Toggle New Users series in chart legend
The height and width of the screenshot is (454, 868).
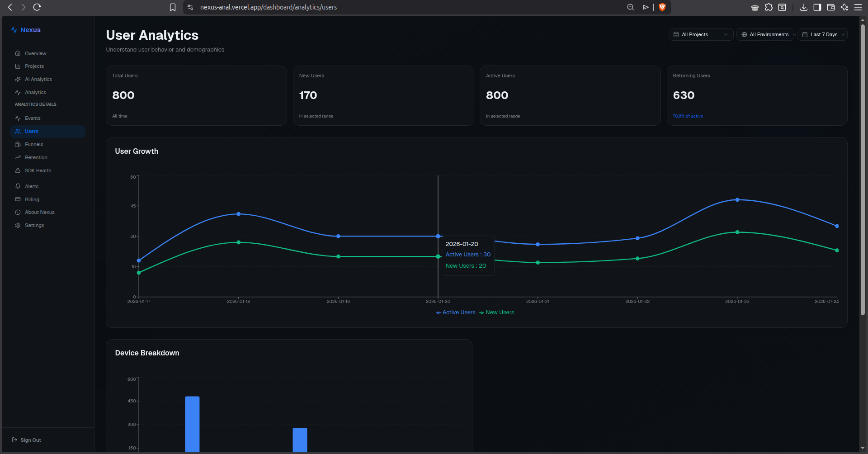[496, 312]
